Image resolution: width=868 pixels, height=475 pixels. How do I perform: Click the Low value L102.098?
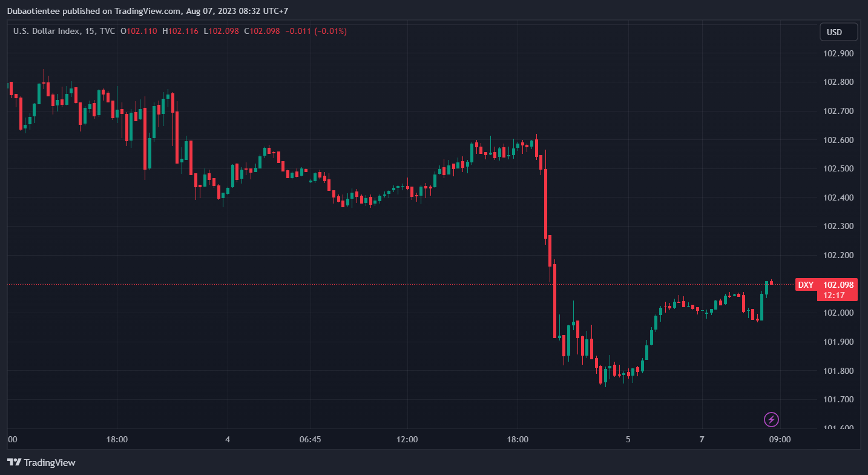click(221, 31)
